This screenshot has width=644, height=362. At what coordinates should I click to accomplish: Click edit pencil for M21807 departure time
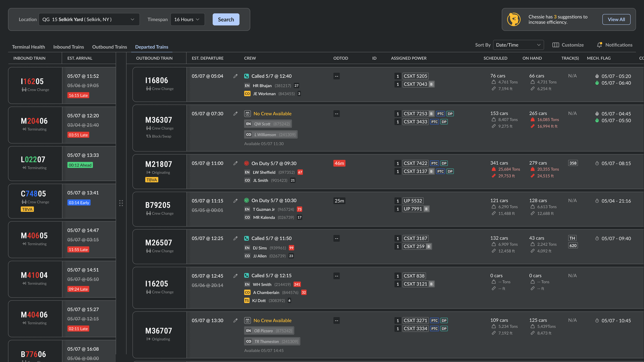(x=235, y=163)
